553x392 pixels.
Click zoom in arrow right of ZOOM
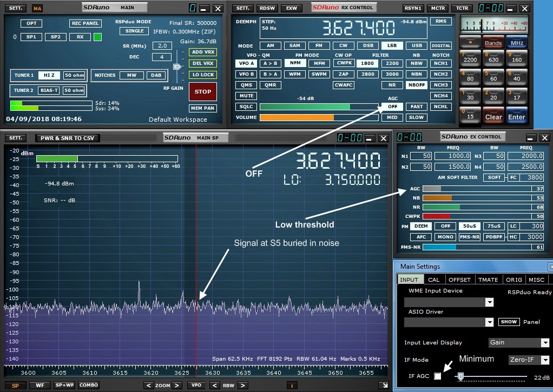[177, 386]
